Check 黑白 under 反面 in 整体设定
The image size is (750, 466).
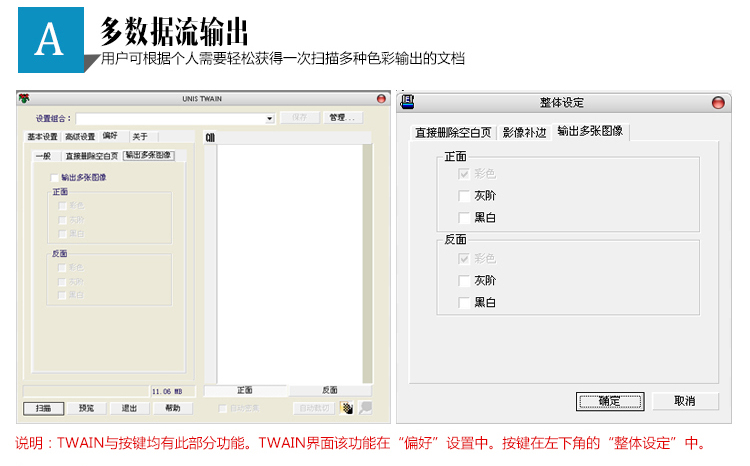point(464,302)
